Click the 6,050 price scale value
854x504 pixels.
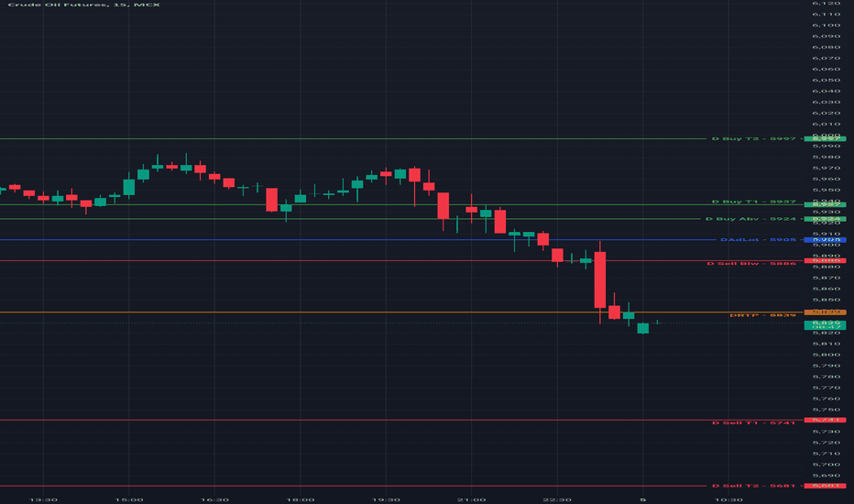tap(827, 80)
